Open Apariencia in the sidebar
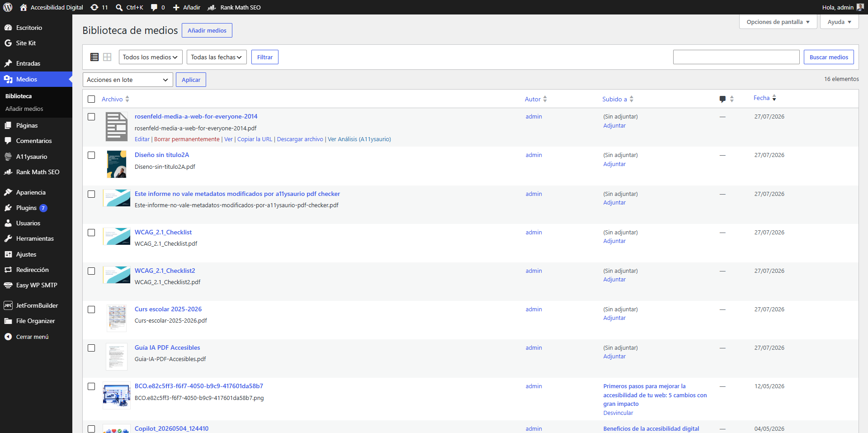 [36, 192]
